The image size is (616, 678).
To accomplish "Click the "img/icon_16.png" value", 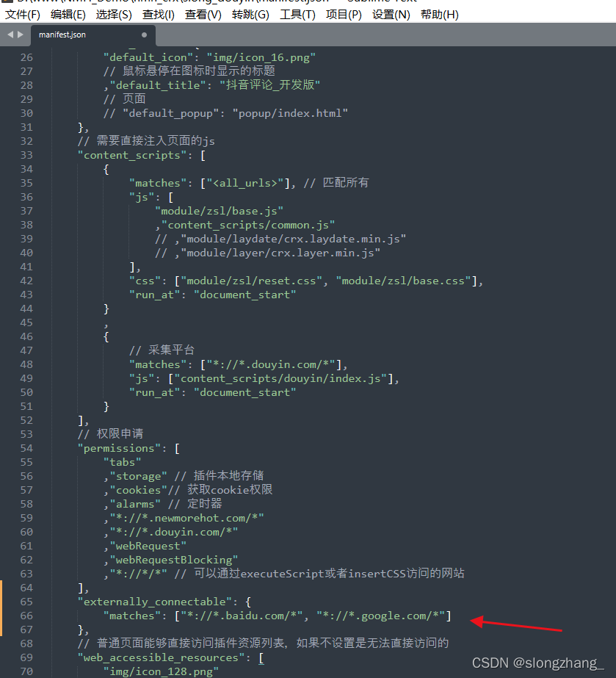I will [261, 57].
